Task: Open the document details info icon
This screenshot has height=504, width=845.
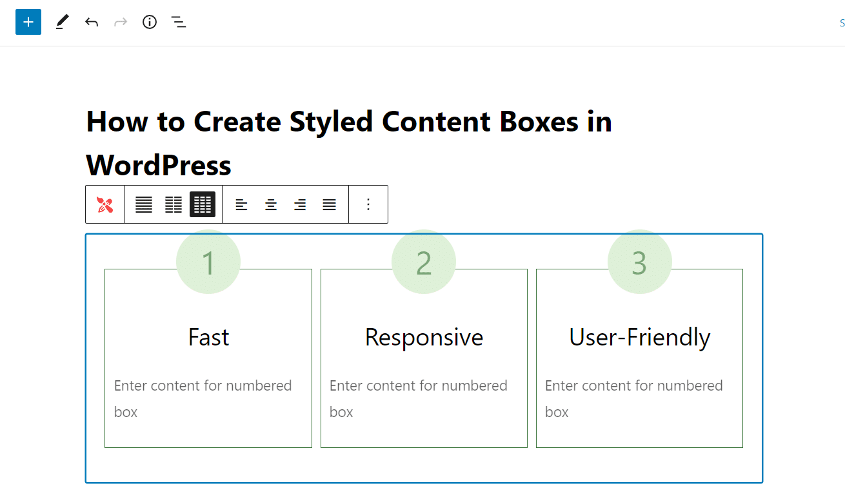Action: pyautogui.click(x=150, y=23)
